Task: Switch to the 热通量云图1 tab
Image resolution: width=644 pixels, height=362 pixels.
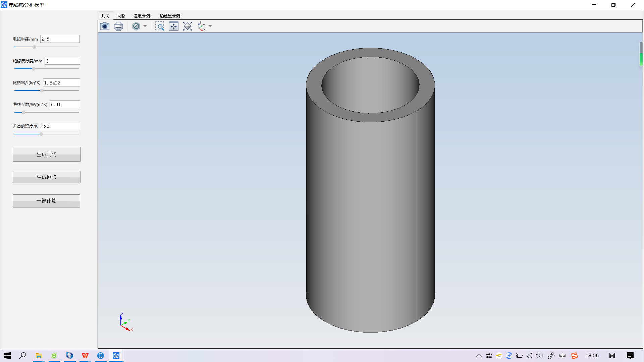Action: (x=170, y=16)
